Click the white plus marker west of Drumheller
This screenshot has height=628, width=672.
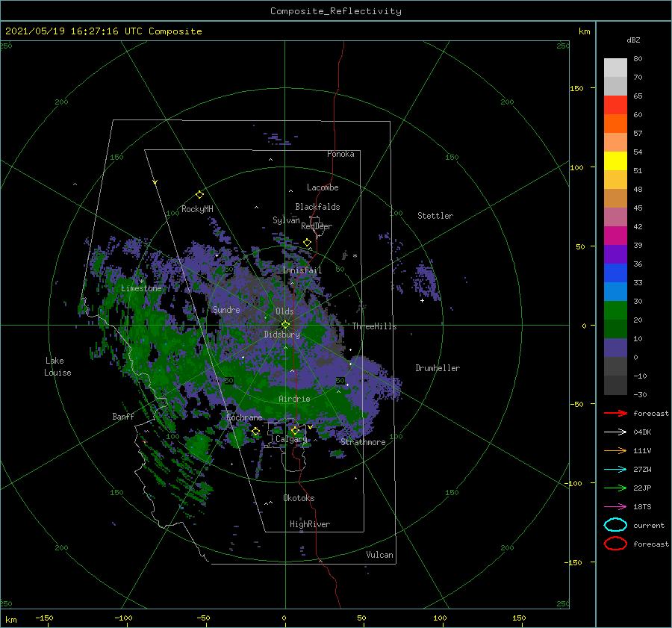click(422, 300)
